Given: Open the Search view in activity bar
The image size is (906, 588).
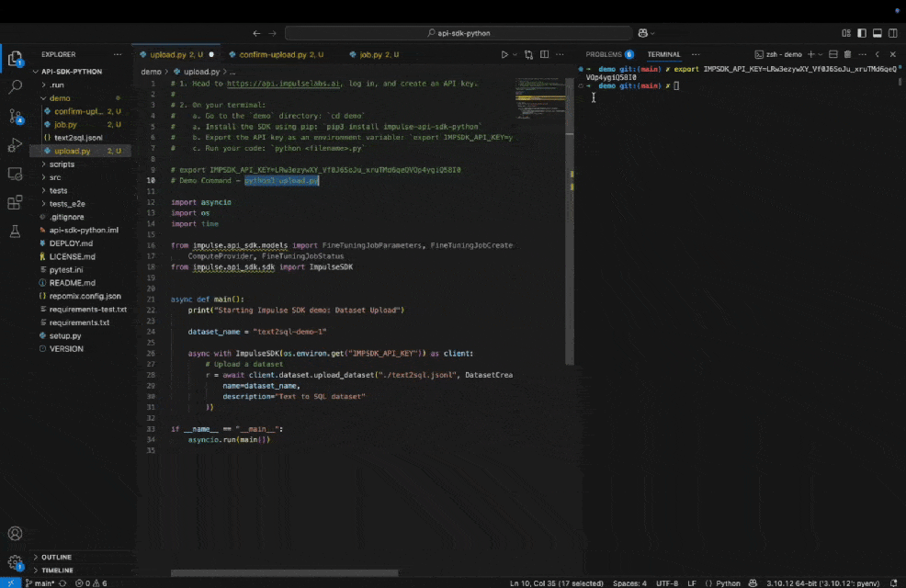Looking at the screenshot, I should 15,87.
